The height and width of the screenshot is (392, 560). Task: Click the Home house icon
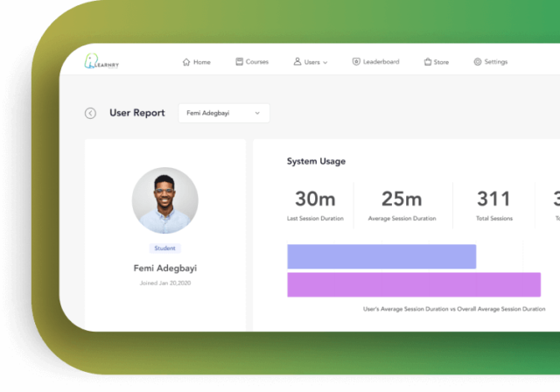click(186, 62)
